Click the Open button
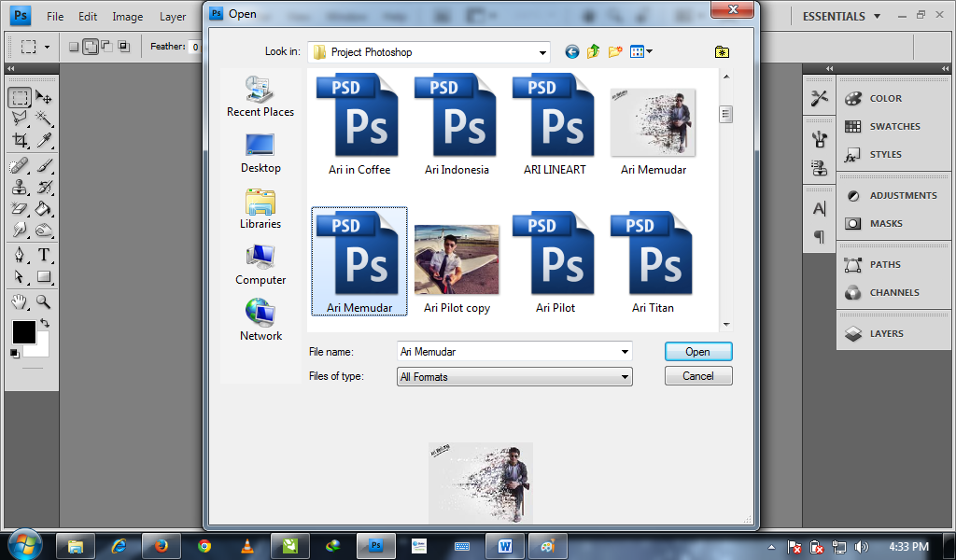 point(698,352)
